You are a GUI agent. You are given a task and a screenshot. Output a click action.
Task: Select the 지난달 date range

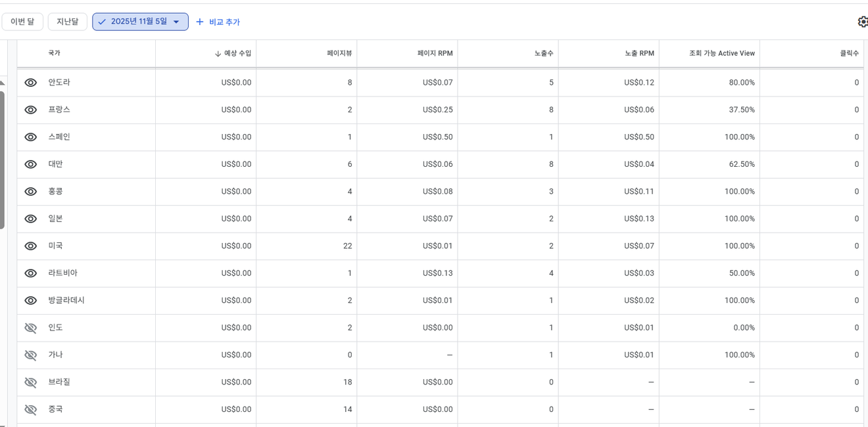pos(67,22)
